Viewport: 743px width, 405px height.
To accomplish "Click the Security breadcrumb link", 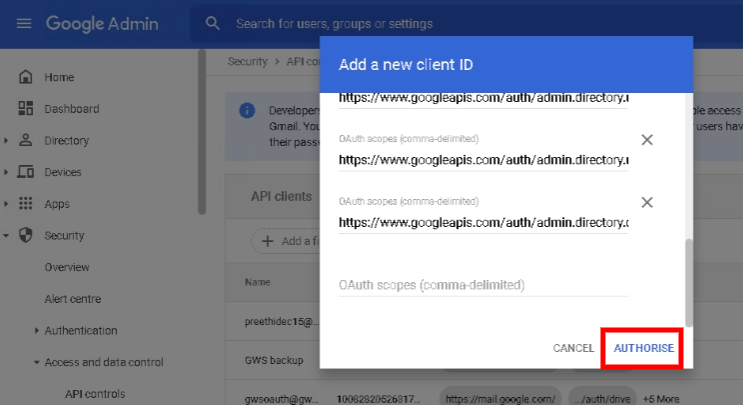I will pyautogui.click(x=247, y=62).
